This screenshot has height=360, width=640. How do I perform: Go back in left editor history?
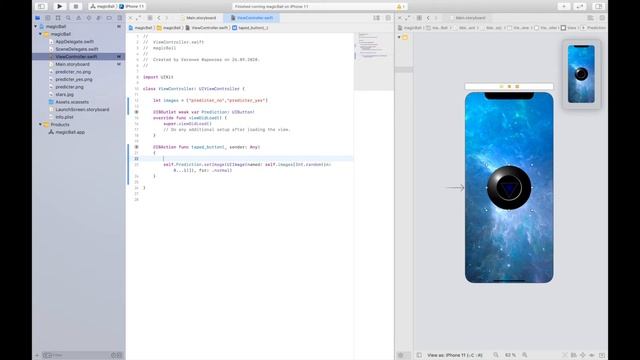(x=159, y=18)
